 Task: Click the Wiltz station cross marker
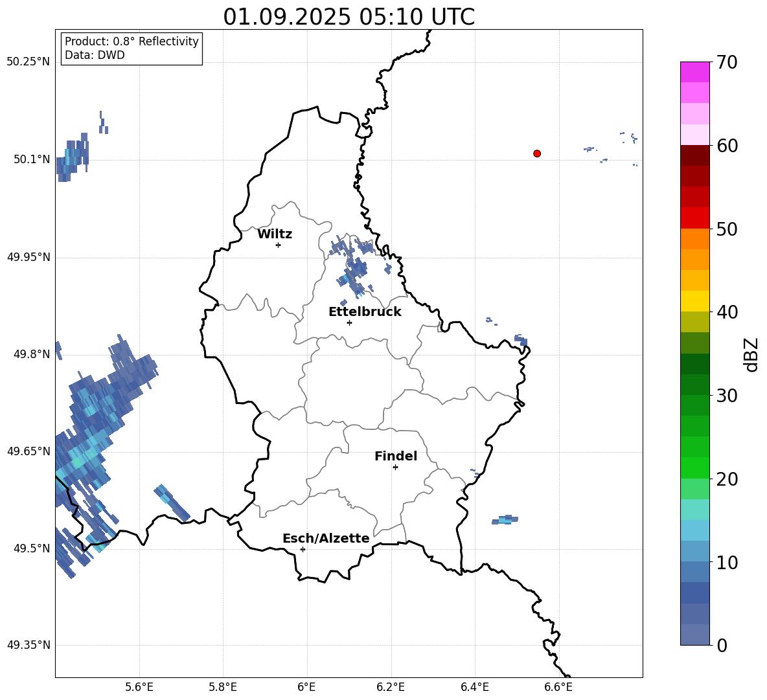279,245
